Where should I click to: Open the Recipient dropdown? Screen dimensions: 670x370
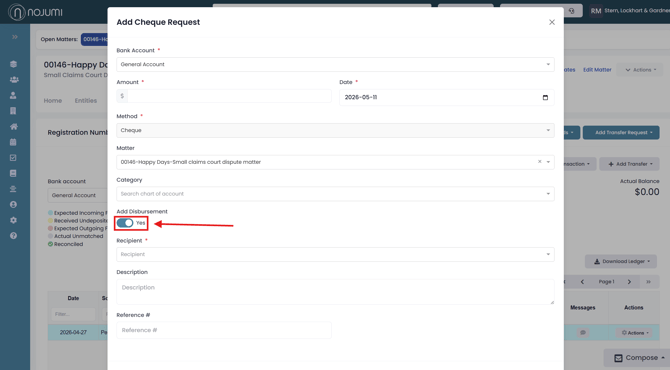coord(335,254)
